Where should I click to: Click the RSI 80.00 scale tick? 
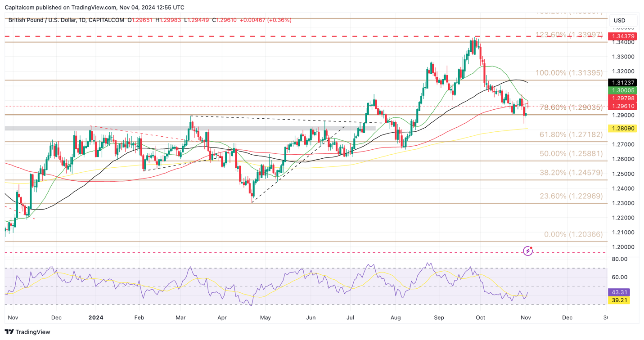(x=619, y=259)
